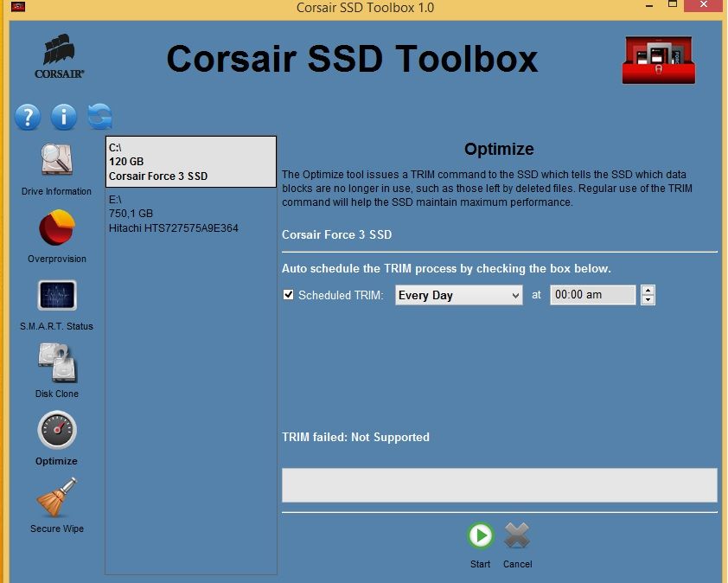This screenshot has height=583, width=728.
Task: Click the 'Hitachi HTS727575A9E364' model text
Action: [173, 228]
